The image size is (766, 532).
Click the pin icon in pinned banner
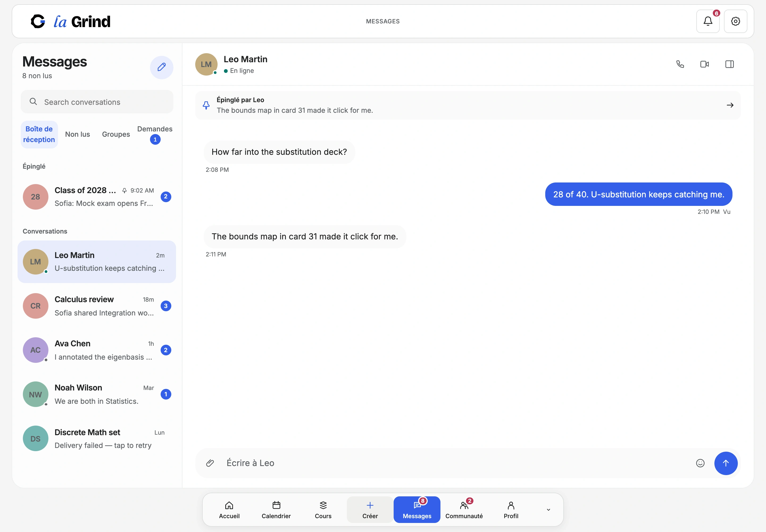[206, 105]
